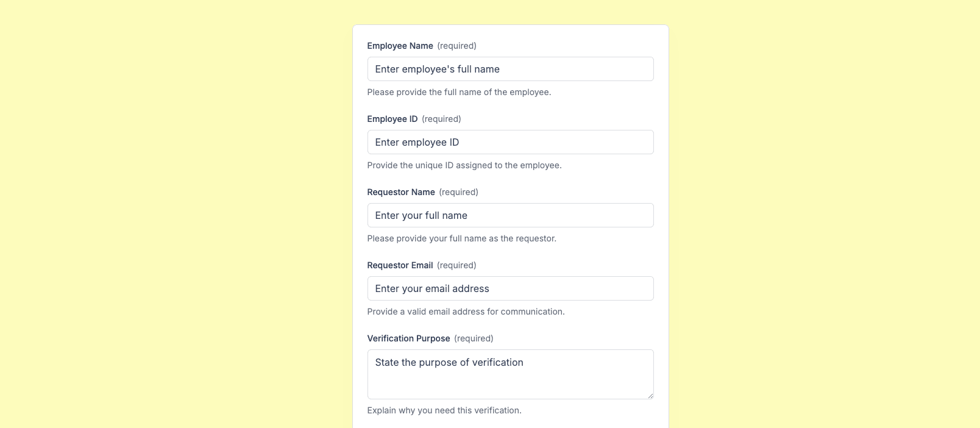980x428 pixels.
Task: Click the "Employee Name" field label
Action: click(x=400, y=46)
